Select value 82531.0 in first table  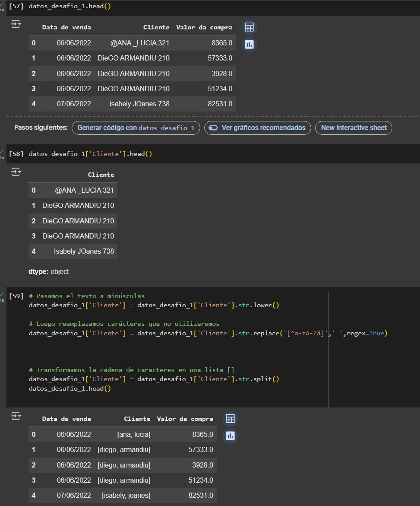(220, 104)
